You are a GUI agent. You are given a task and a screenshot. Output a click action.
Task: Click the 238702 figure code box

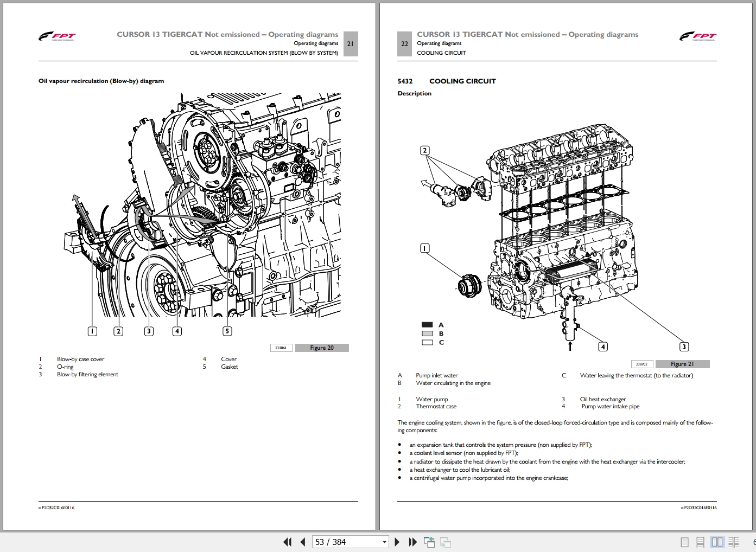pos(641,364)
